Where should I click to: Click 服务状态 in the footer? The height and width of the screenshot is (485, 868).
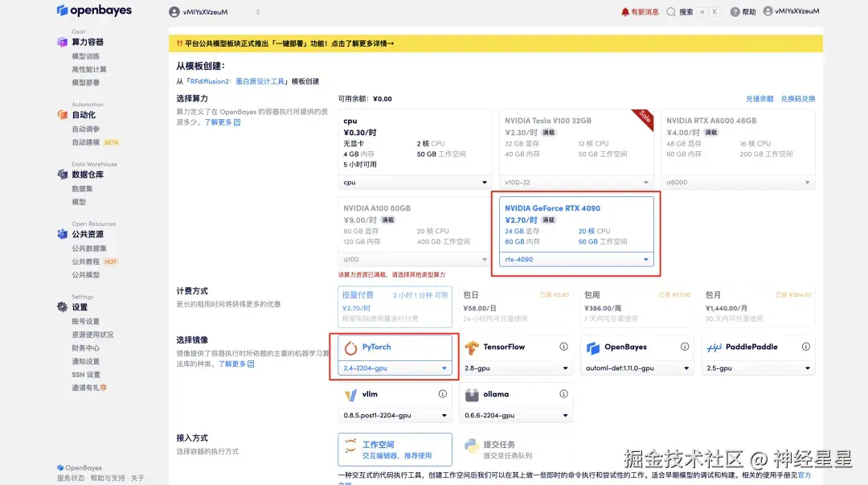click(x=70, y=478)
